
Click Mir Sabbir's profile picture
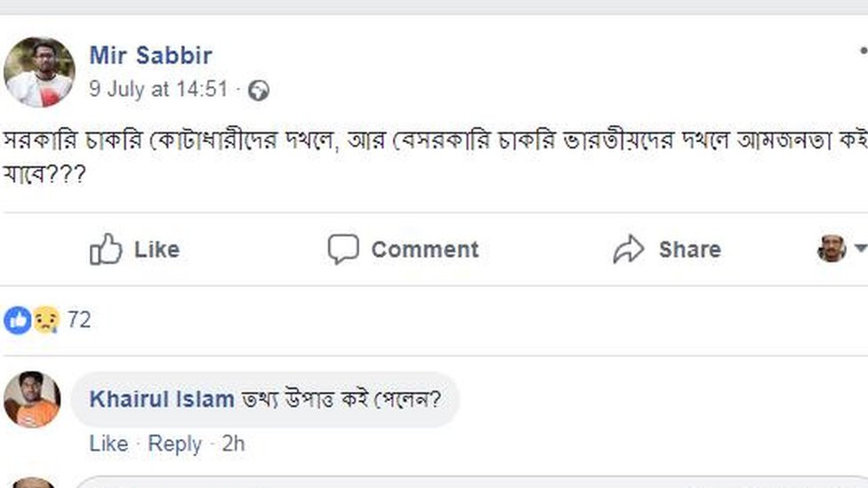point(39,72)
